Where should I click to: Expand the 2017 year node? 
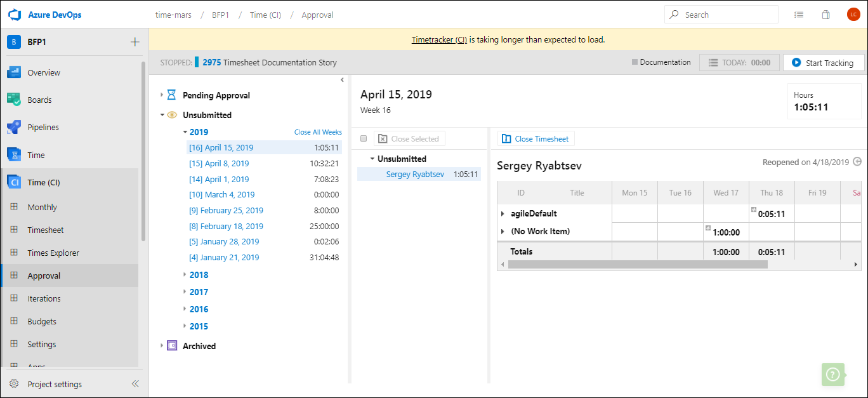pos(185,292)
